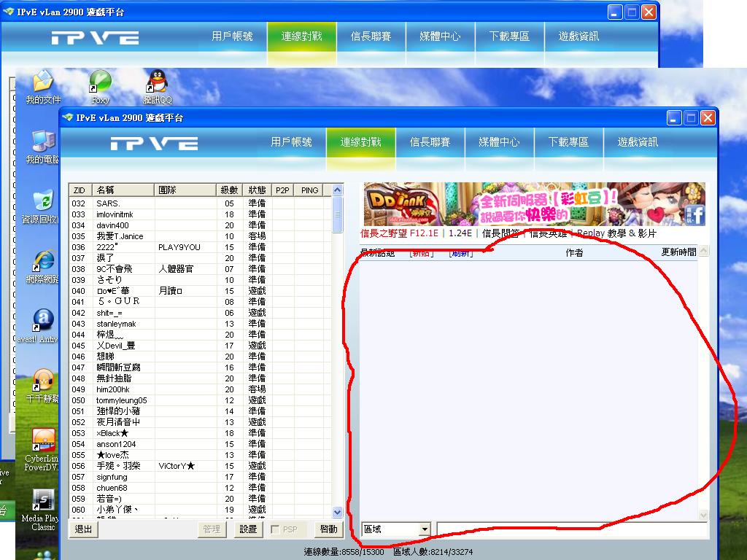Select player row anson1204

200,444
